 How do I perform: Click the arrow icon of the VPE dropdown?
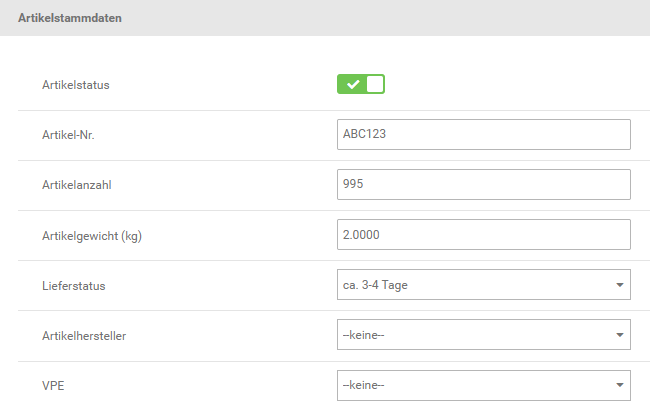point(620,385)
